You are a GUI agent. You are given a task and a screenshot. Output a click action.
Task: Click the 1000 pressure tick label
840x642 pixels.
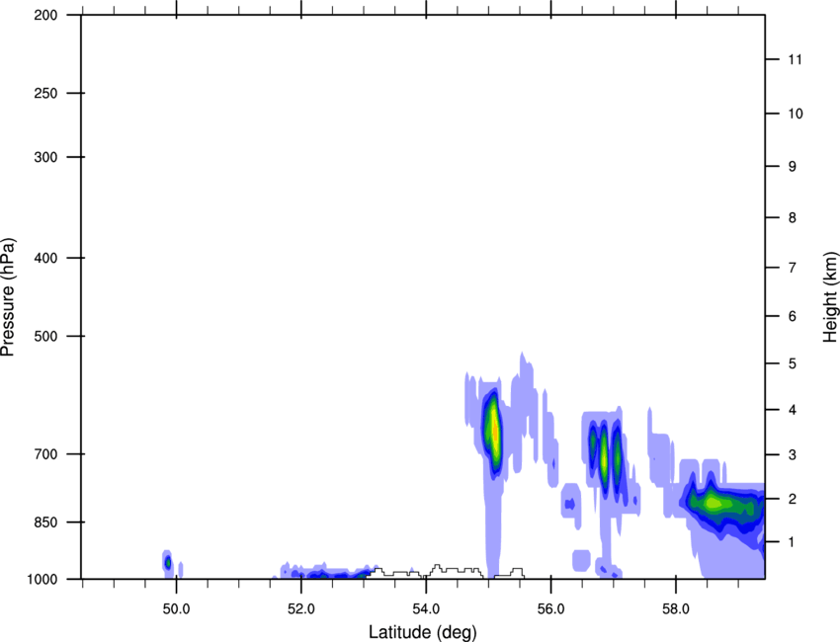click(41, 579)
